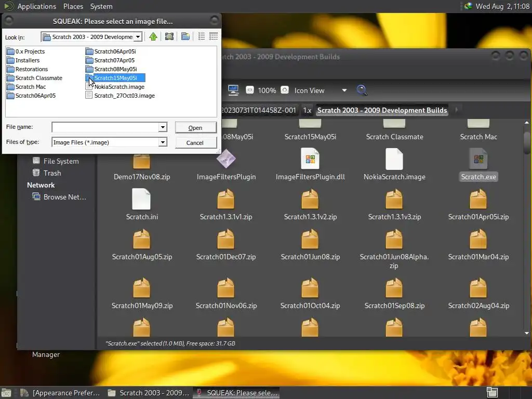532x399 pixels.
Task: Select the Scratch01Jun08Alpha.zip archive
Action: click(394, 249)
